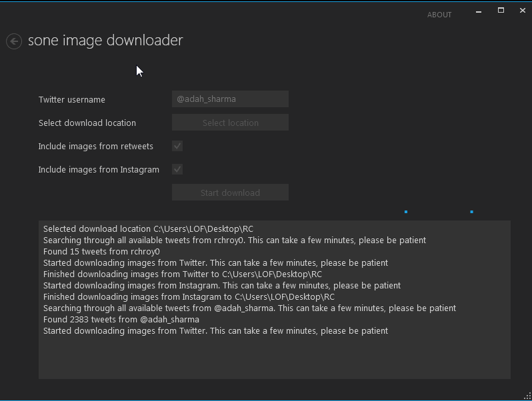Click log line 'Found 2383 tweets from @adah_sharma'

pos(121,320)
